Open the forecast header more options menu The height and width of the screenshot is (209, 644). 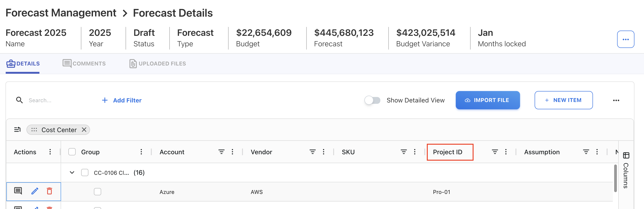tap(626, 39)
